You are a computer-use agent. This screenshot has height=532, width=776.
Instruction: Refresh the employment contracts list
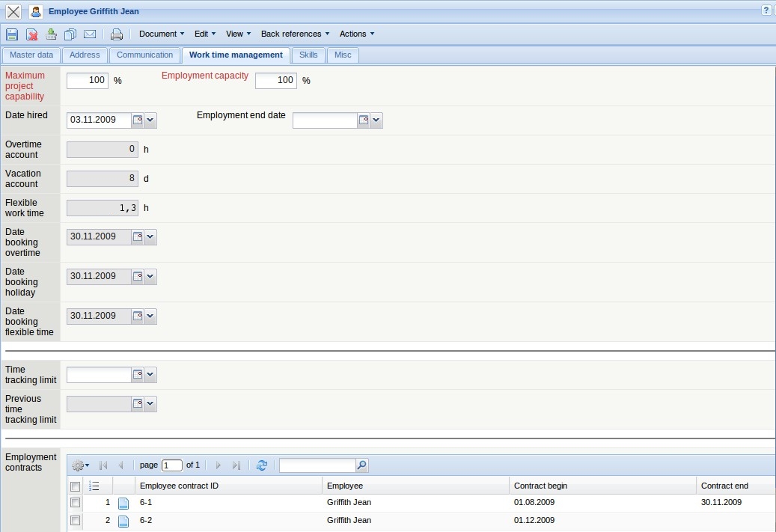261,465
